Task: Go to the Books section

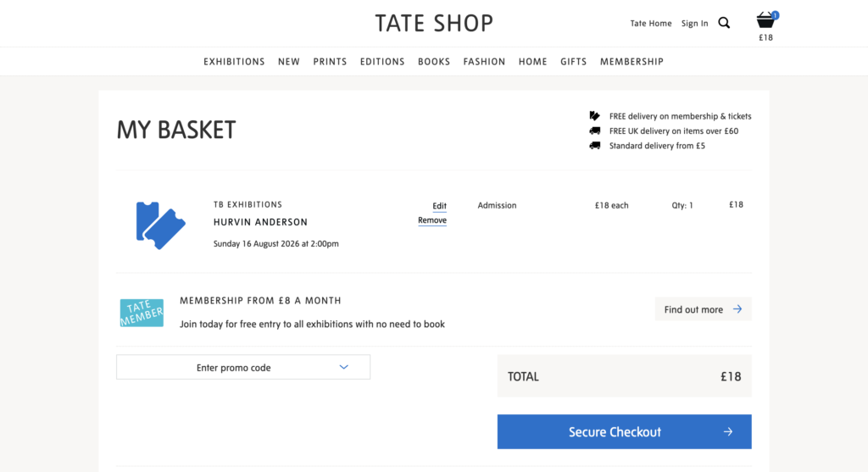Action: 434,61
